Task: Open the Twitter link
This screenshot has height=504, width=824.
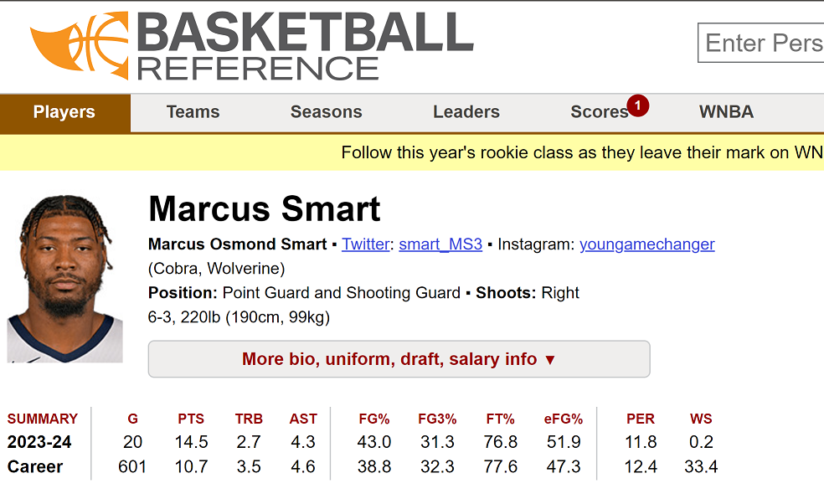Action: [x=366, y=244]
